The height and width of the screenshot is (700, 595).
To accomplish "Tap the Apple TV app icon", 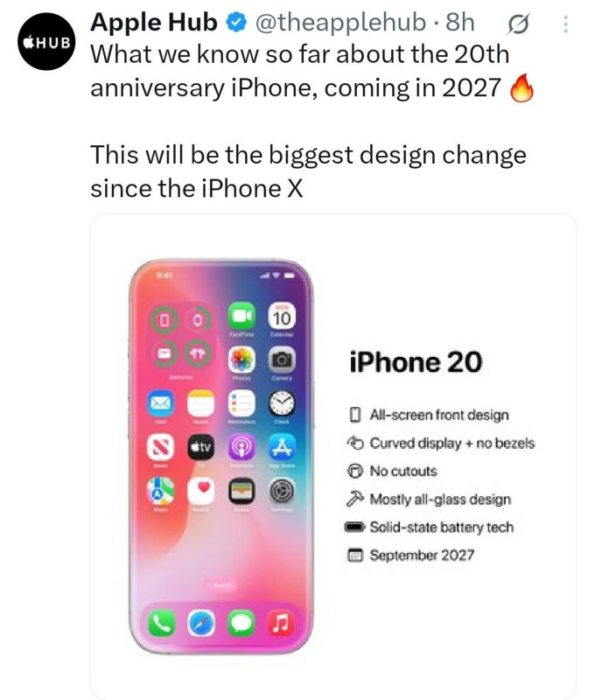I will (201, 446).
